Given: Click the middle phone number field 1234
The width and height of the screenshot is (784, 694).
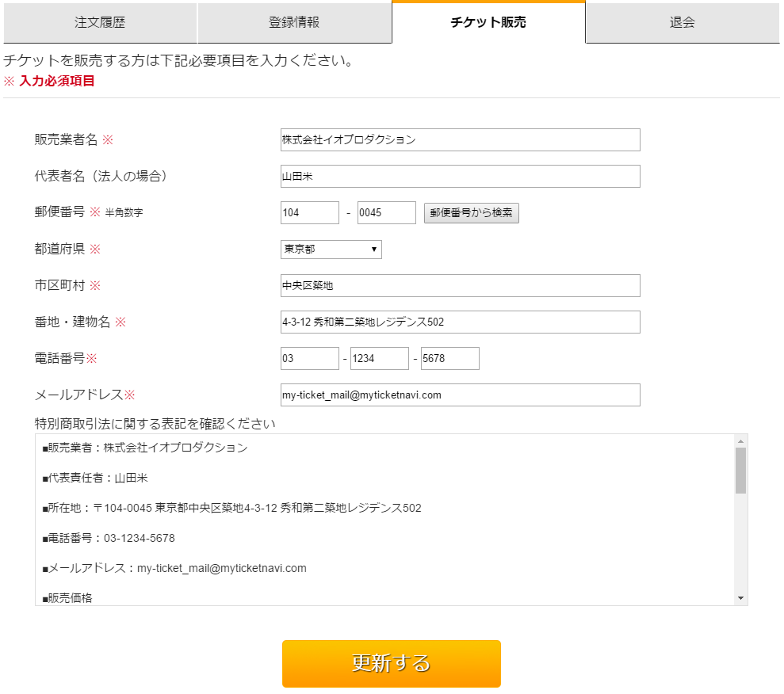Looking at the screenshot, I should (380, 359).
